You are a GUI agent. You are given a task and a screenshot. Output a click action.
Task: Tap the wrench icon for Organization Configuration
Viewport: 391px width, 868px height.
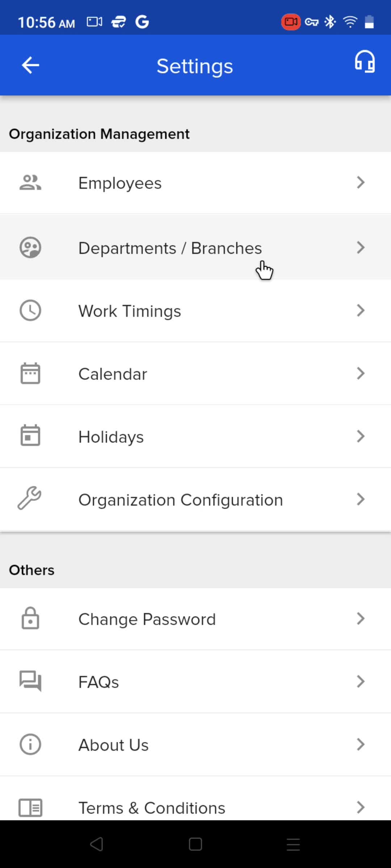coord(29,498)
